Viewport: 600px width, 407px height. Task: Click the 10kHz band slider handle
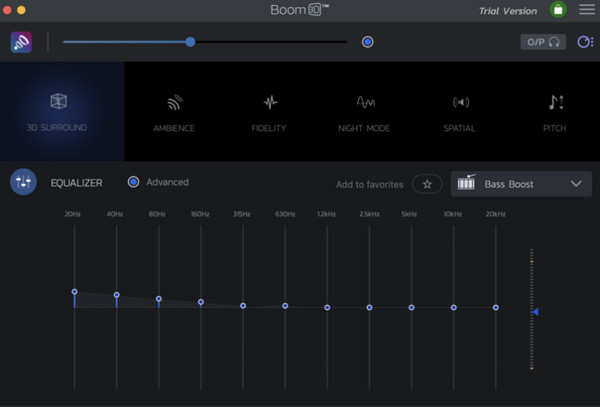tap(453, 308)
